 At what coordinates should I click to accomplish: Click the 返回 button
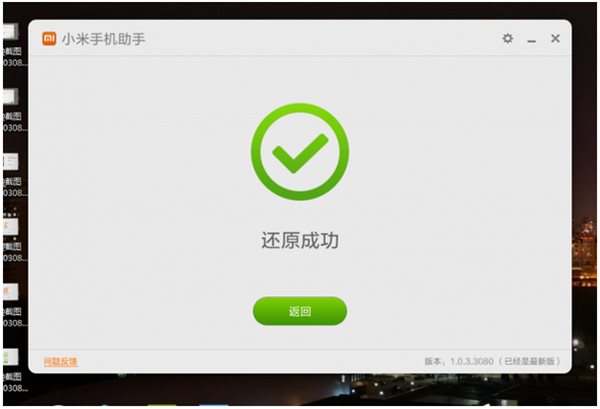tap(300, 311)
